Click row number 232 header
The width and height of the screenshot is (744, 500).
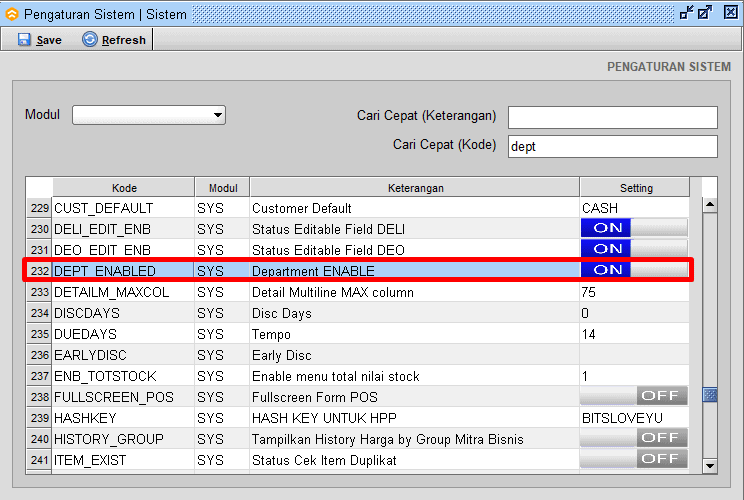point(39,271)
